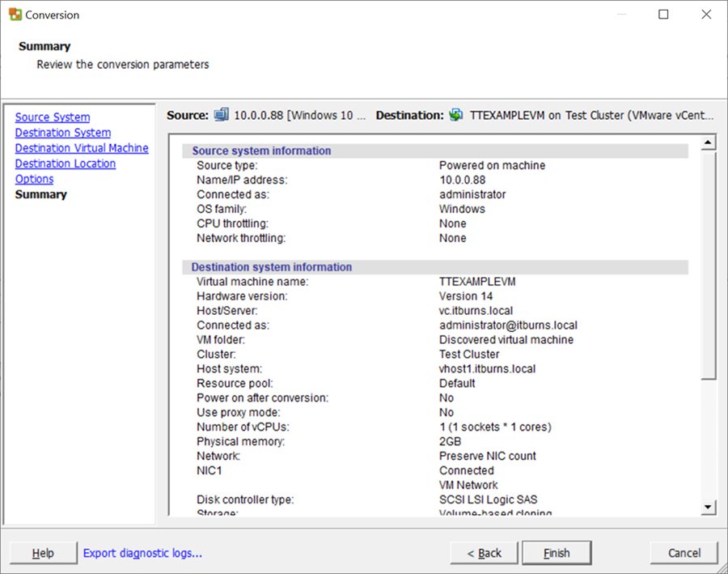Click the Export diagnostic logs link
728x574 pixels.
(x=142, y=552)
